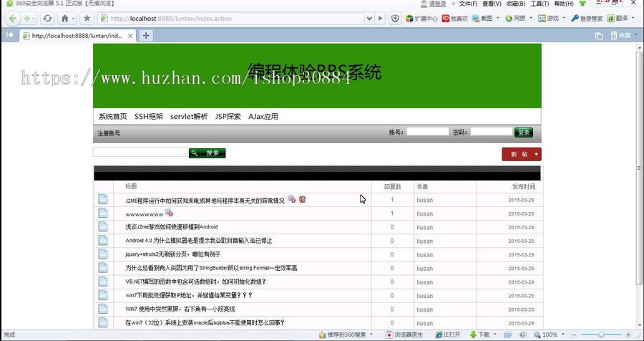This screenshot has height=341, width=644.
Task: Open 浏览器医生 browser doctor
Action: pos(404,335)
